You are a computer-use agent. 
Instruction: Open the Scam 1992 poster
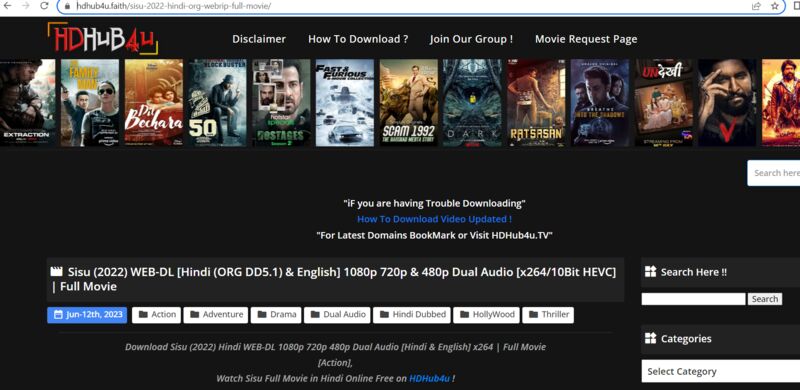[x=409, y=103]
